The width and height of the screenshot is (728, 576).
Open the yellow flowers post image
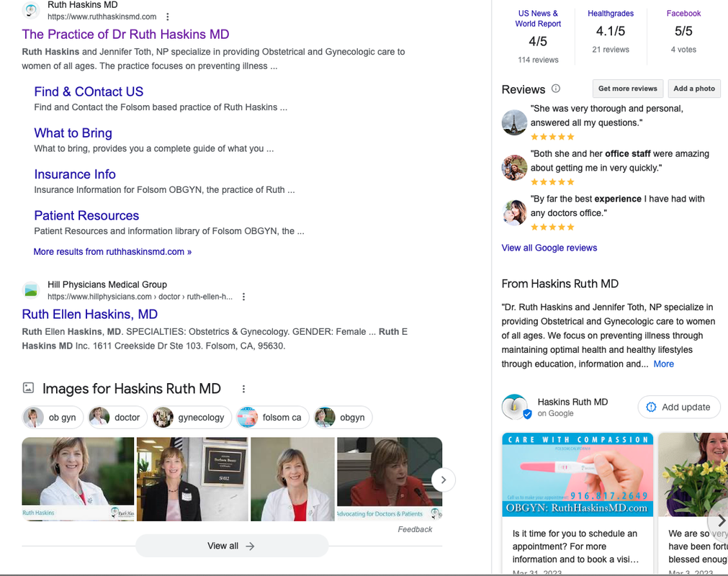[693, 474]
